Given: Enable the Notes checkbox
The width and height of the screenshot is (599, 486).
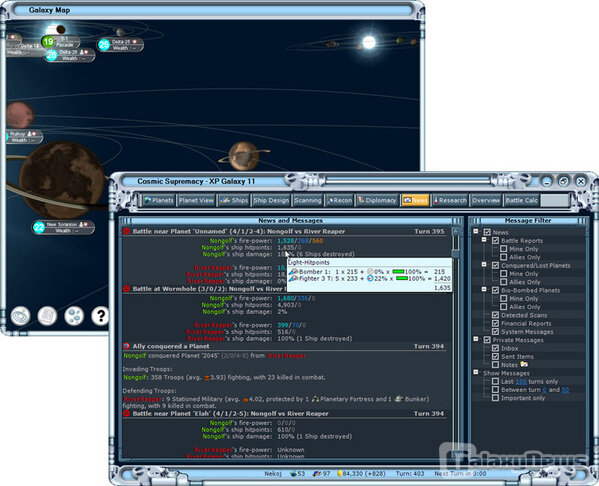Looking at the screenshot, I should 495,364.
